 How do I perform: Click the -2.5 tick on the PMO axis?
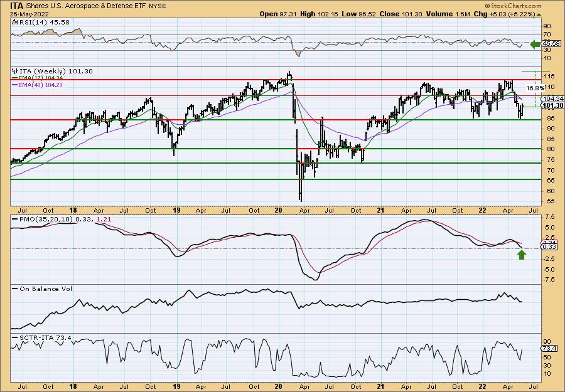click(x=550, y=259)
